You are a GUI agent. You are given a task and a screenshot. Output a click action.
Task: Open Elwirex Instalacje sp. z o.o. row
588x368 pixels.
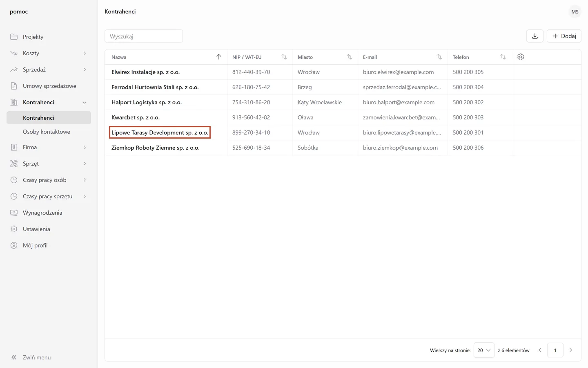(343, 72)
